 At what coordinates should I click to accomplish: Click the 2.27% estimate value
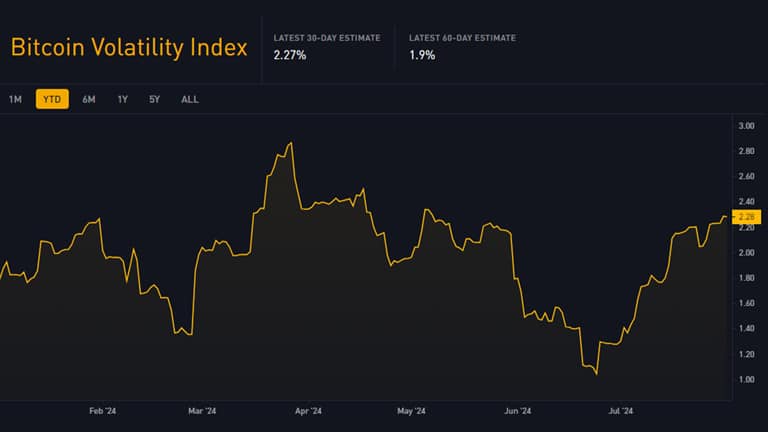pyautogui.click(x=289, y=55)
